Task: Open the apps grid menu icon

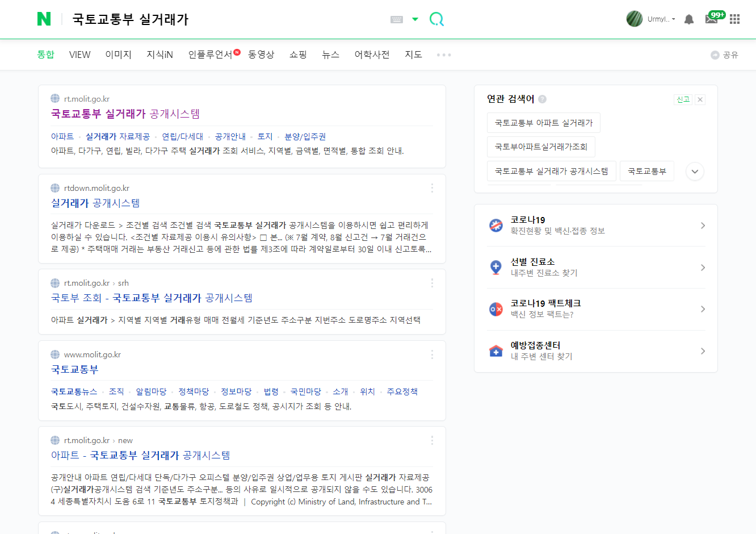Action: [735, 19]
